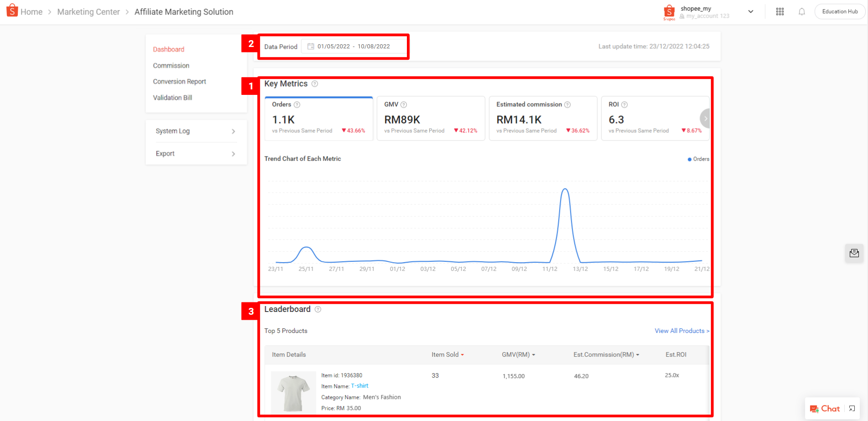Click the Key Metrics help tooltip icon
Viewport: 868px width, 421px height.
pyautogui.click(x=315, y=84)
